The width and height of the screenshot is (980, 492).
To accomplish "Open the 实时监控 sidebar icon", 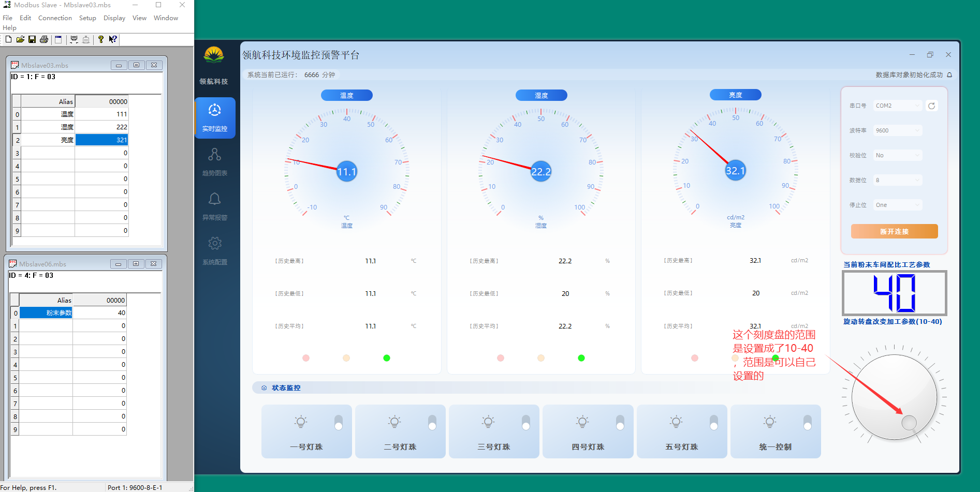I will click(x=215, y=110).
